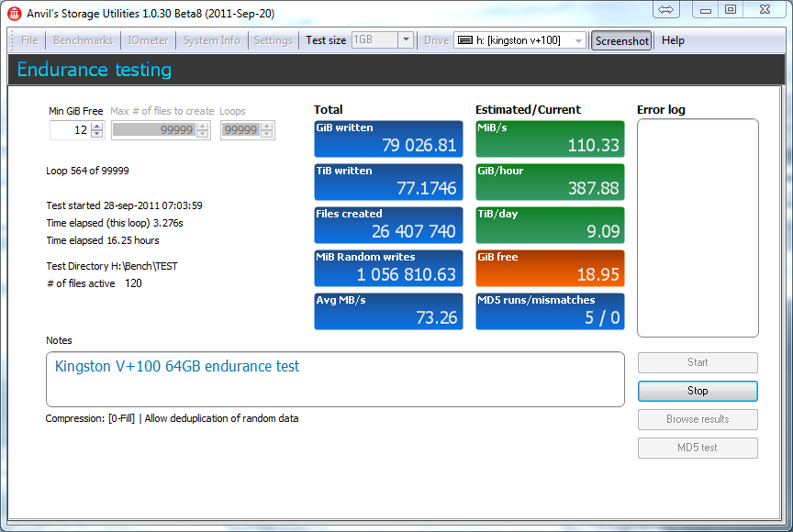The image size is (793, 532).
Task: Stop the endurance test
Action: (x=698, y=391)
